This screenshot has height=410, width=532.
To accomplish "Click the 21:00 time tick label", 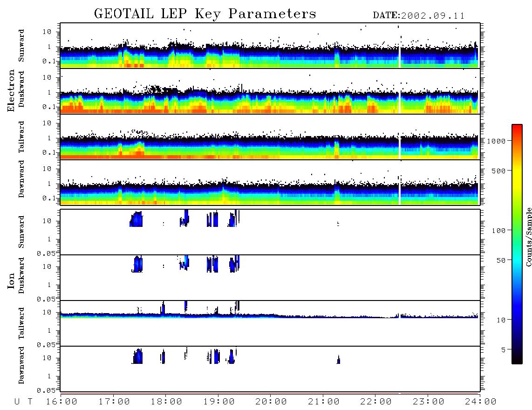I will click(324, 402).
